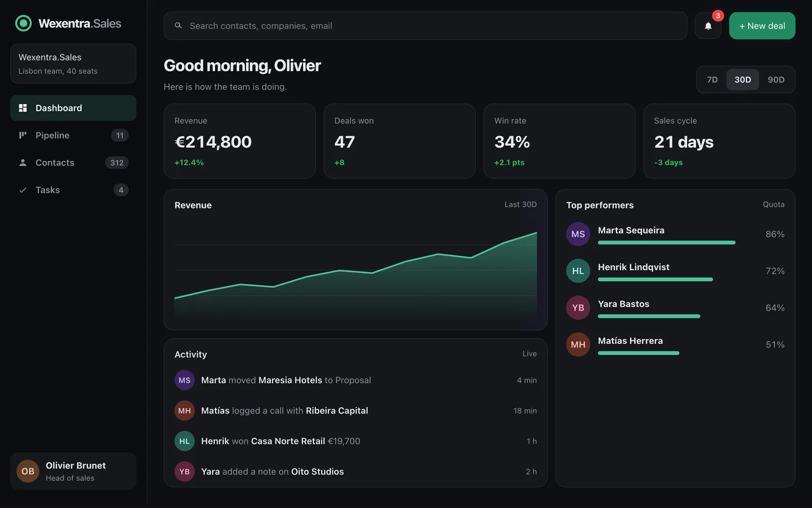Open the Casa Norte Retail deal

tap(288, 441)
